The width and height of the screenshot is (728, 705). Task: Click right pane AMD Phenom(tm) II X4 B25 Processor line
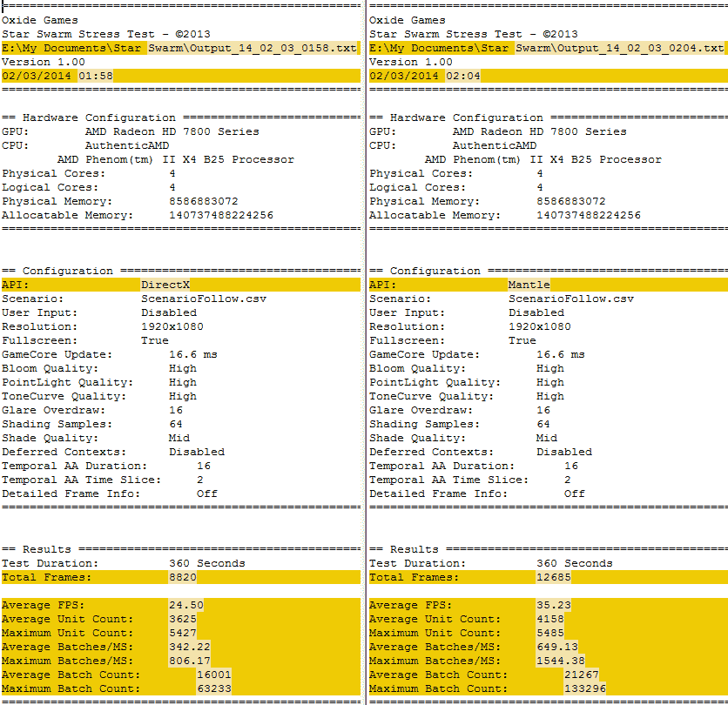click(543, 159)
